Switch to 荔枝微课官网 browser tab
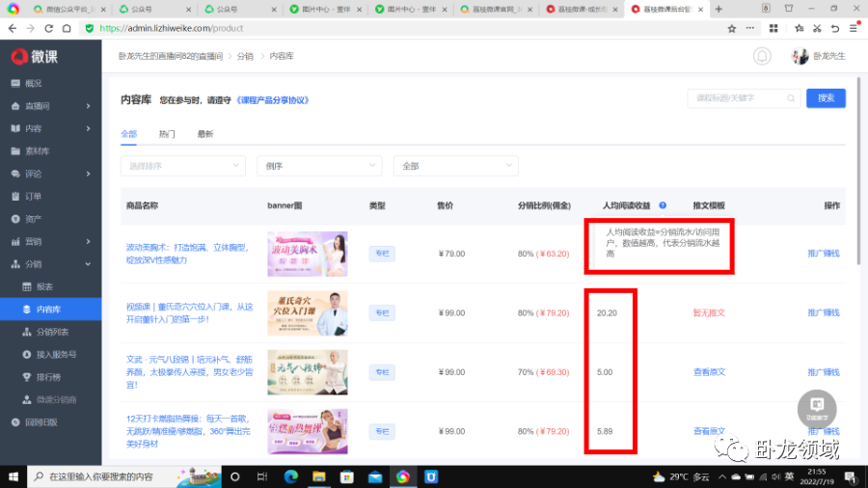This screenshot has width=868, height=488. 496,9
